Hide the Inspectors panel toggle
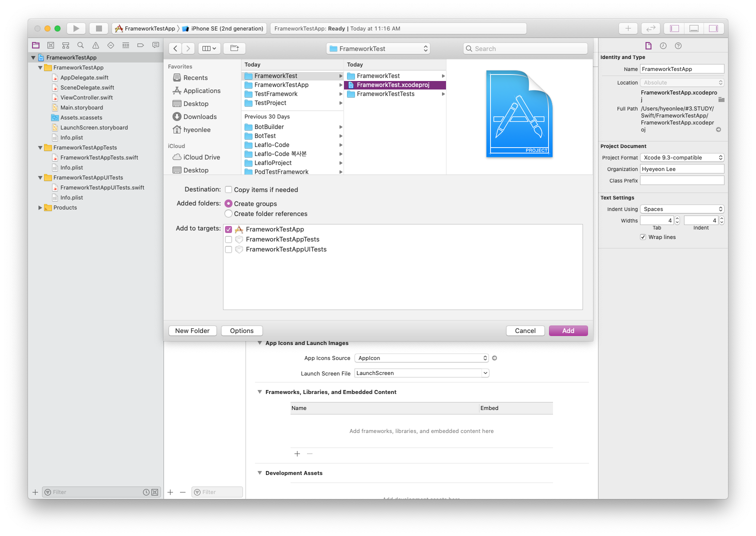Image resolution: width=756 pixels, height=536 pixels. 713,28
